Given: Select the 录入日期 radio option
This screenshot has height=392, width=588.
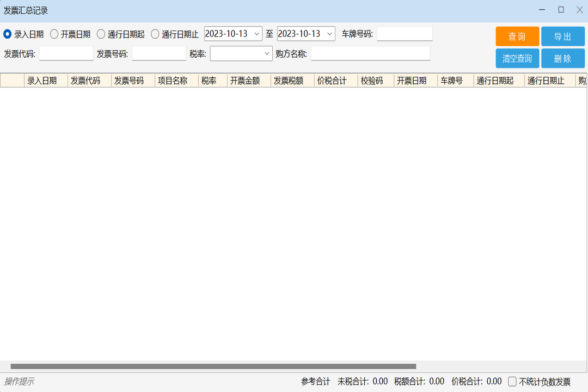Looking at the screenshot, I should coord(7,33).
